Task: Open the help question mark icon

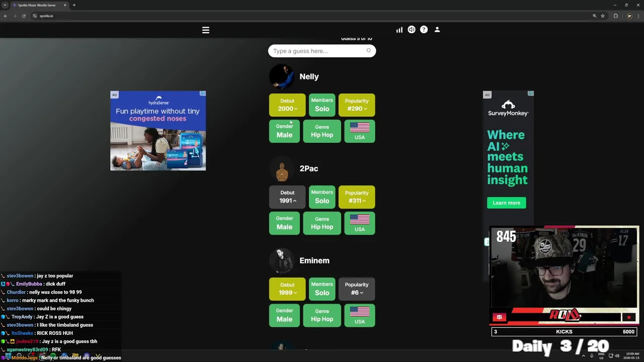Action: (x=424, y=30)
